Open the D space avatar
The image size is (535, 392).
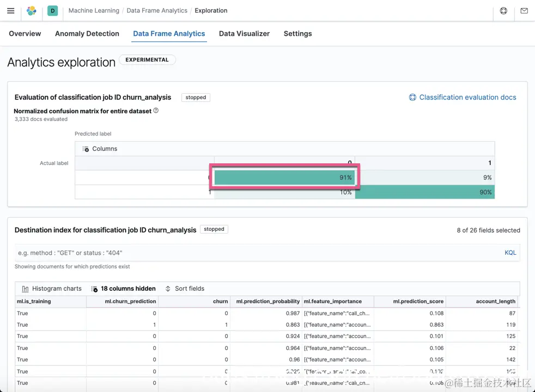(52, 10)
